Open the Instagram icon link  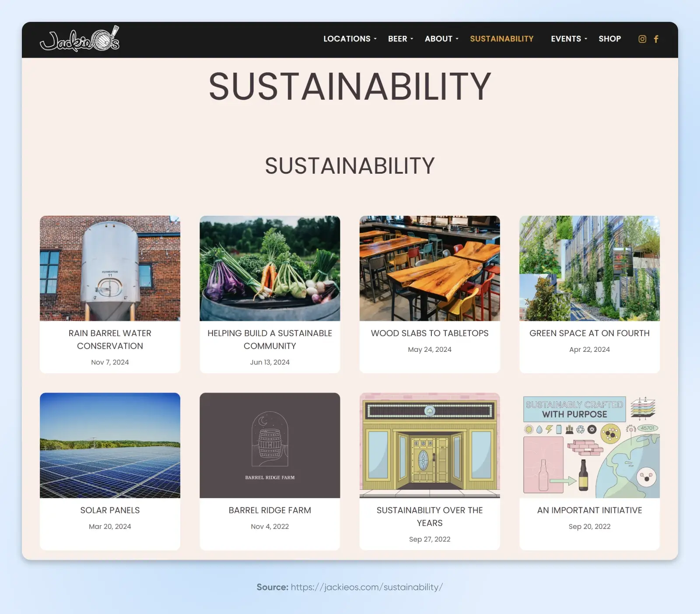[642, 39]
